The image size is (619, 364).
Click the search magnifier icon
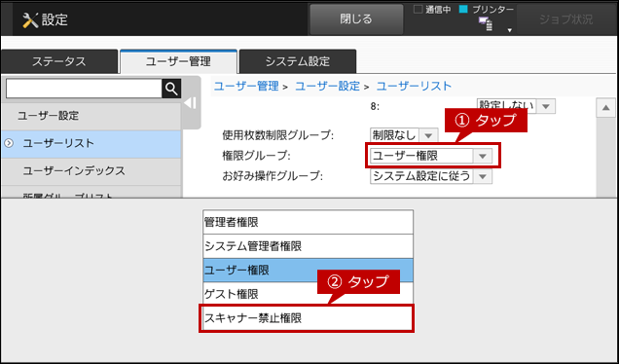[171, 89]
